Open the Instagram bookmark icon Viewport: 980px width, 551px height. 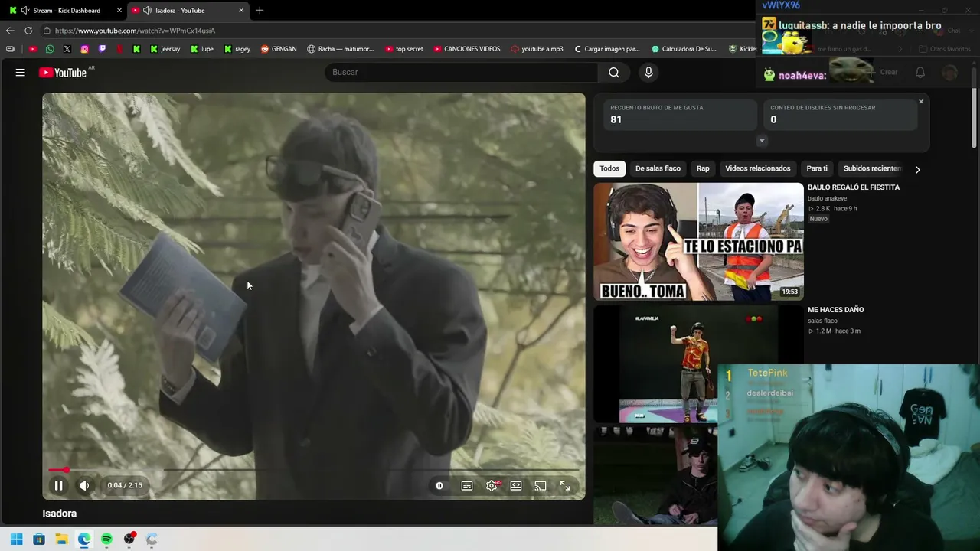click(84, 49)
